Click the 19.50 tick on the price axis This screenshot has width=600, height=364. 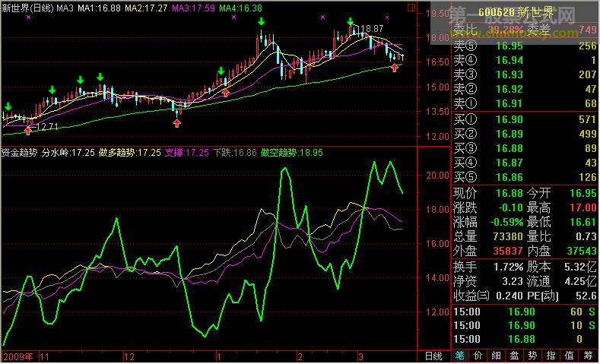coord(437,14)
